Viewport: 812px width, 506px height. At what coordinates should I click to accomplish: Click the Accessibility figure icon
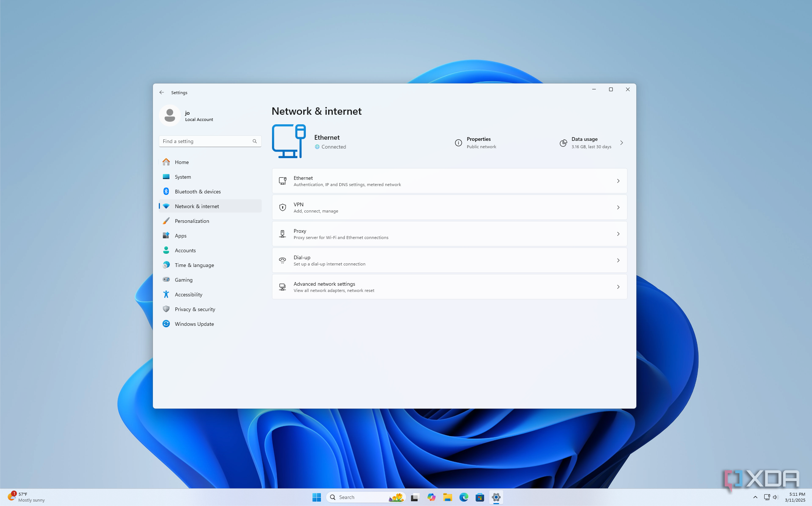pos(166,295)
